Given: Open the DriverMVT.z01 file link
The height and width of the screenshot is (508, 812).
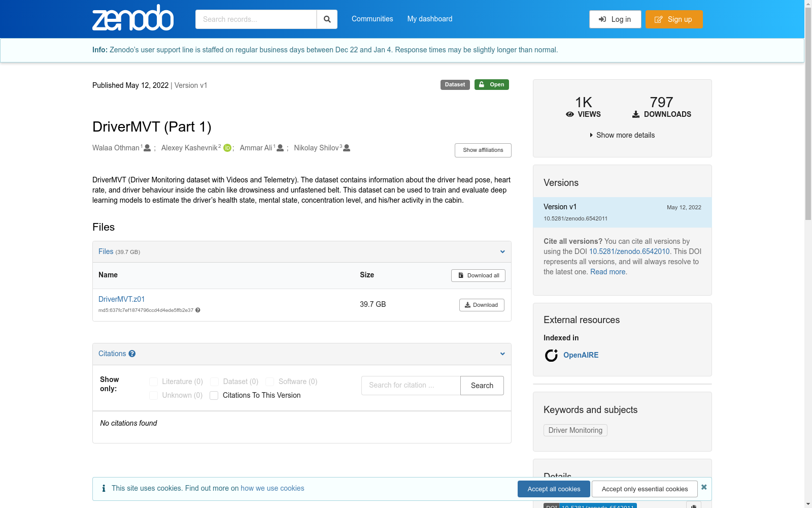Looking at the screenshot, I should click(x=122, y=299).
